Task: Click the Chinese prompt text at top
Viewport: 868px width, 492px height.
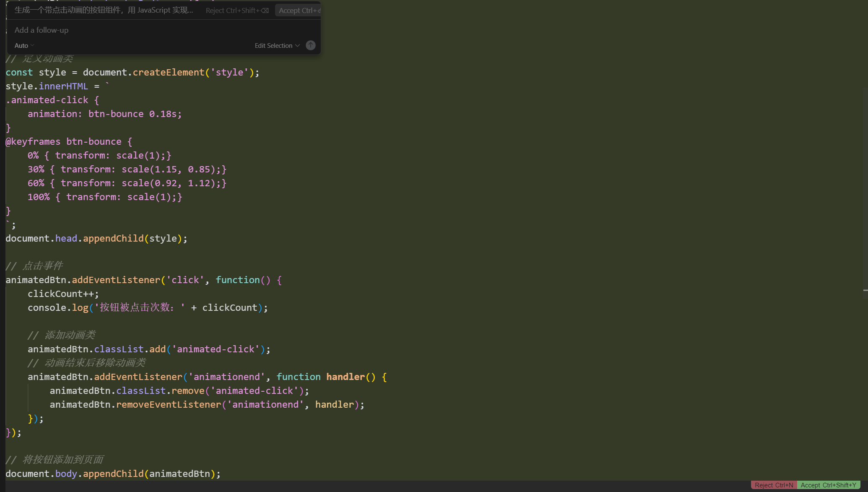Action: (x=104, y=10)
